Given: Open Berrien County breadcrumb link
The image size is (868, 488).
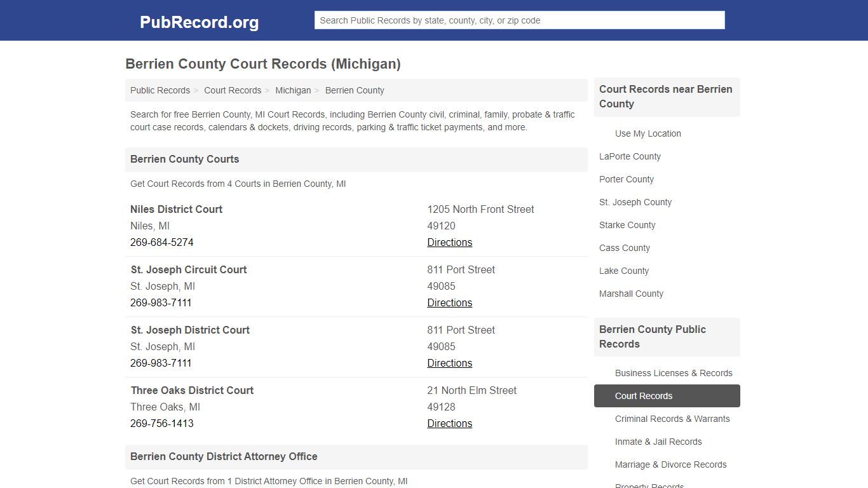Looking at the screenshot, I should tap(355, 90).
